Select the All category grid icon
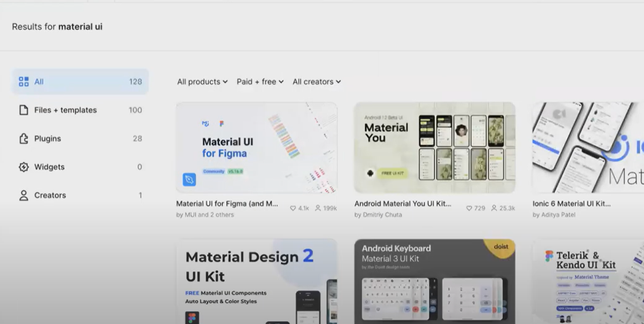644x324 pixels. [x=24, y=82]
